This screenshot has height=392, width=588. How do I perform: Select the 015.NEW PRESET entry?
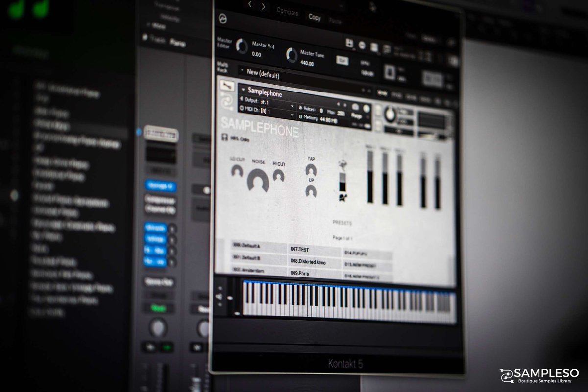[367, 265]
